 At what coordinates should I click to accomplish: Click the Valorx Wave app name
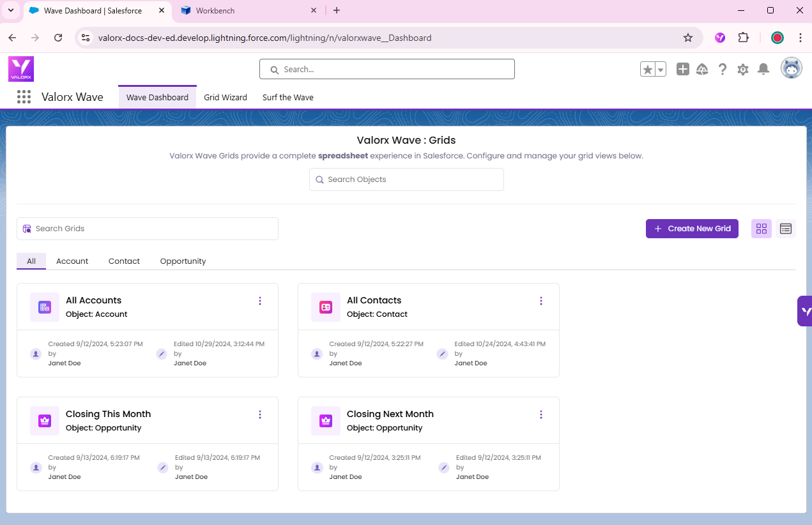(x=72, y=97)
